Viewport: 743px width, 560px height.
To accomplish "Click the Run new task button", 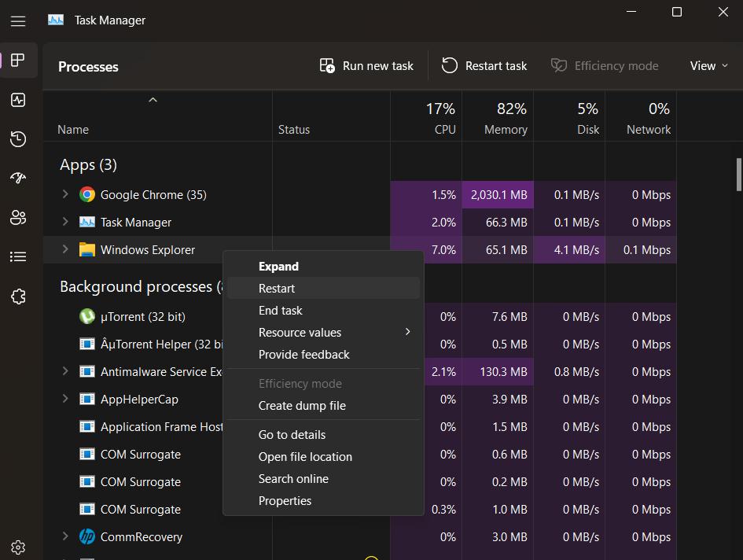I will coord(366,66).
